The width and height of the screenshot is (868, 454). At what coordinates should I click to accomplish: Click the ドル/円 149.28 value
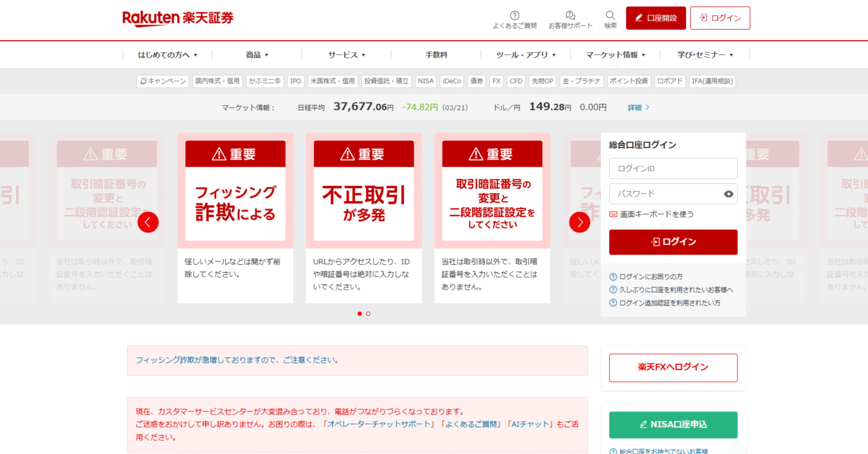(550, 107)
